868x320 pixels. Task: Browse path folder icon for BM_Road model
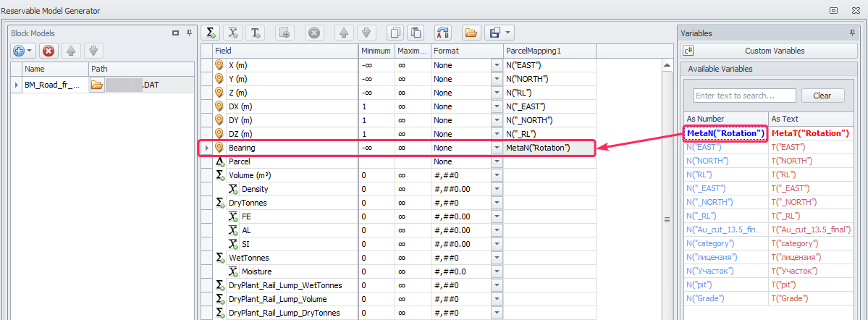coord(97,85)
